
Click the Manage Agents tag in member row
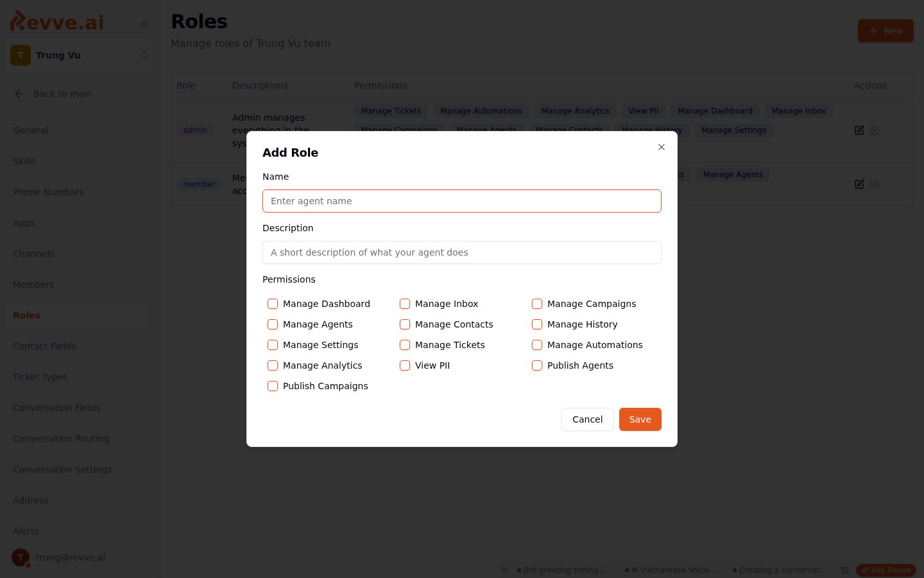pos(733,175)
